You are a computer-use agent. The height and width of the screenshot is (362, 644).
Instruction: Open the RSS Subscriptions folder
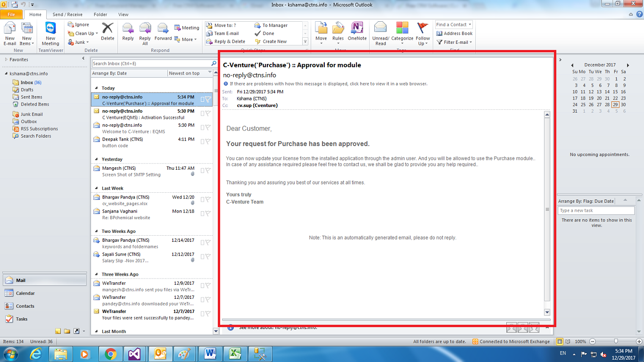[39, 129]
